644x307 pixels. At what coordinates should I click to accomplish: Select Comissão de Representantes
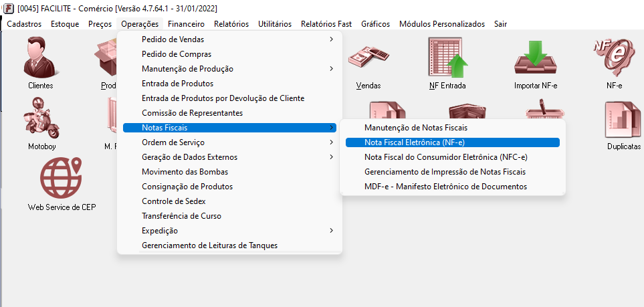[229, 113]
